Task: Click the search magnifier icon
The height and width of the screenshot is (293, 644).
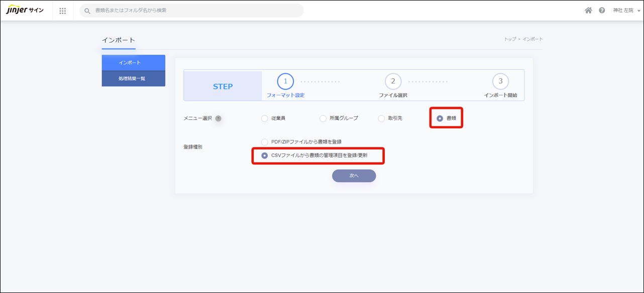Action: tap(87, 11)
